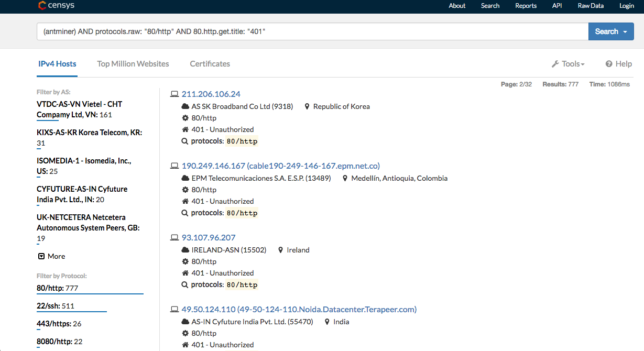Open the Search button dropdown caret
Screen dimensions: 644x351
(625, 32)
